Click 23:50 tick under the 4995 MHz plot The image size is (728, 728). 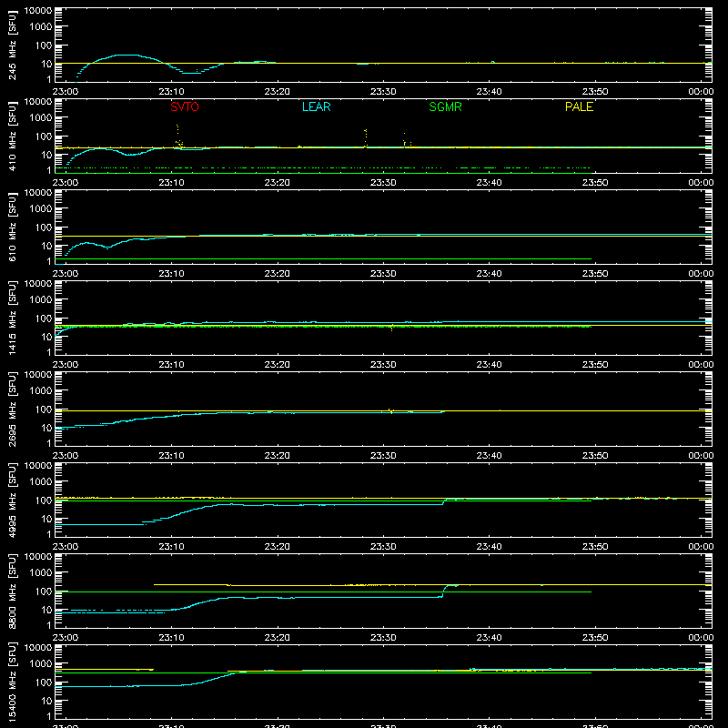595,547
